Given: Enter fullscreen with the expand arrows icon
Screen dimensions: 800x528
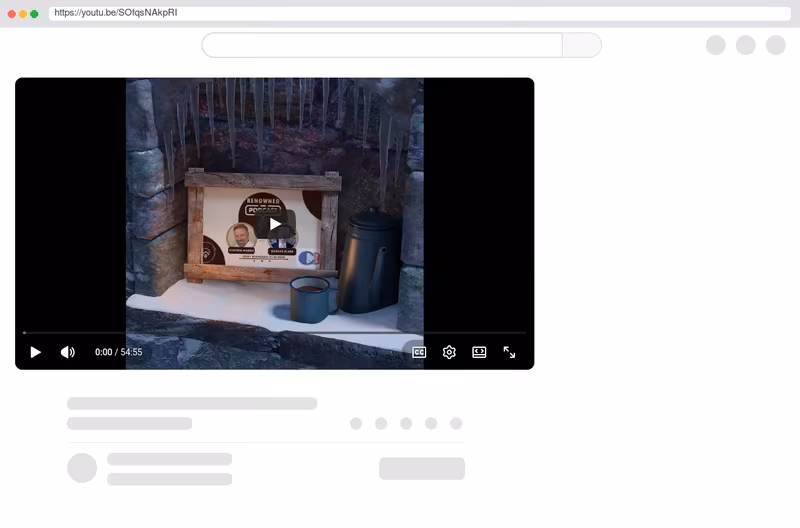Looking at the screenshot, I should click(x=509, y=353).
